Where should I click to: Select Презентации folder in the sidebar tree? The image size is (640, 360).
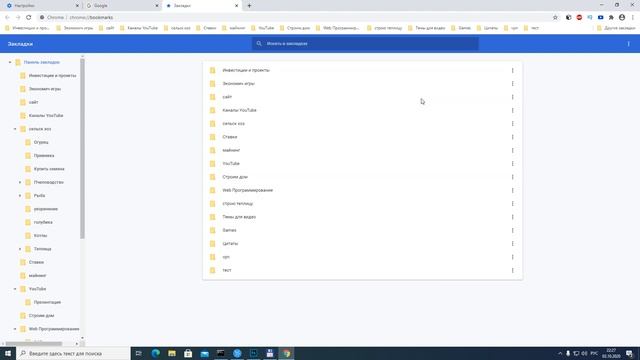(x=47, y=302)
